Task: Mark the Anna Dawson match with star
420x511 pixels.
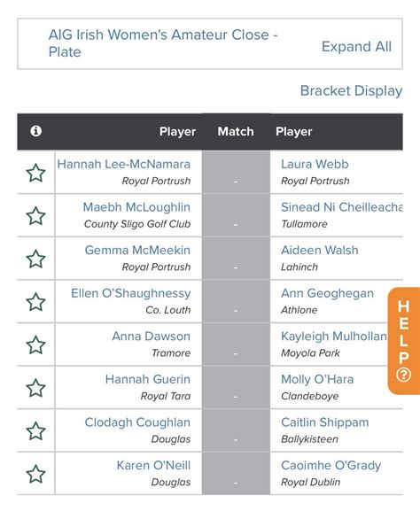Action: pyautogui.click(x=35, y=345)
